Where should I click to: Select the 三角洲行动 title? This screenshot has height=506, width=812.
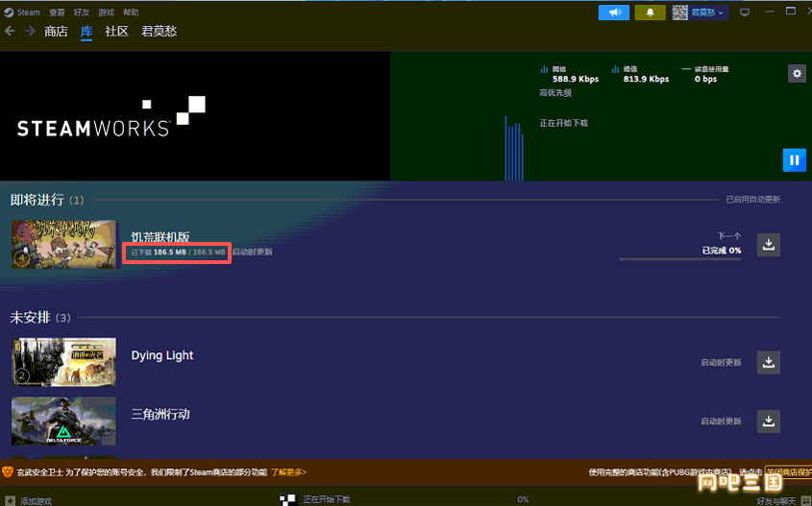[x=160, y=415]
